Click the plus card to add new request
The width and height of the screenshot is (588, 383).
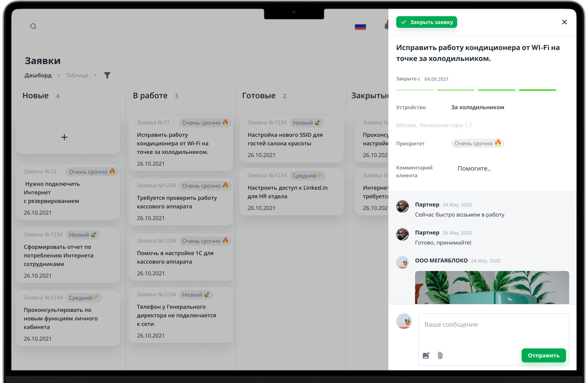(68, 135)
